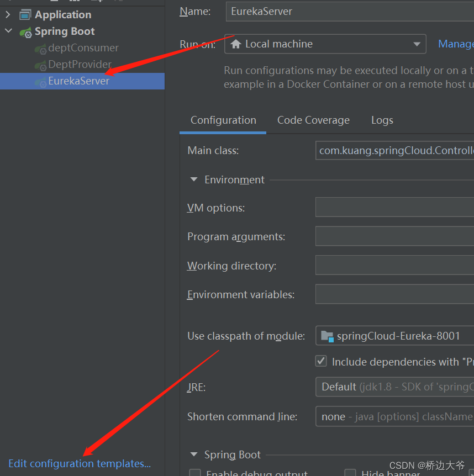Click the springCloud-Eureka-8001 module folder icon

[328, 336]
